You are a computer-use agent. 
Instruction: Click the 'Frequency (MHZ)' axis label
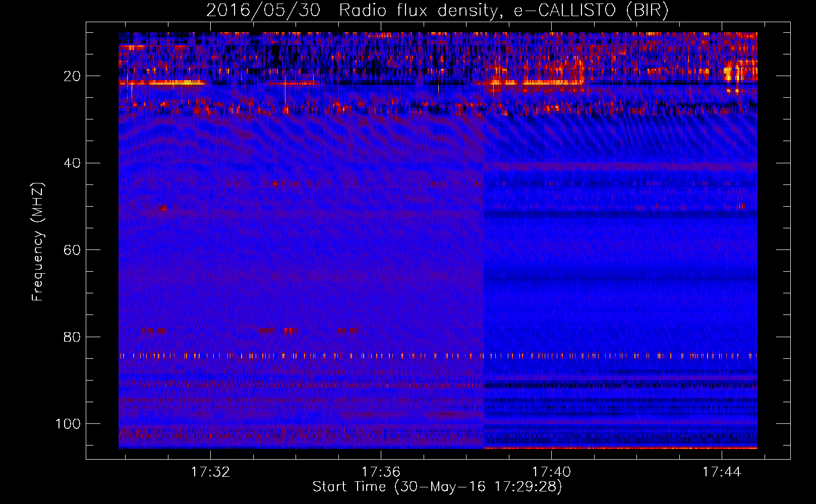pos(38,241)
